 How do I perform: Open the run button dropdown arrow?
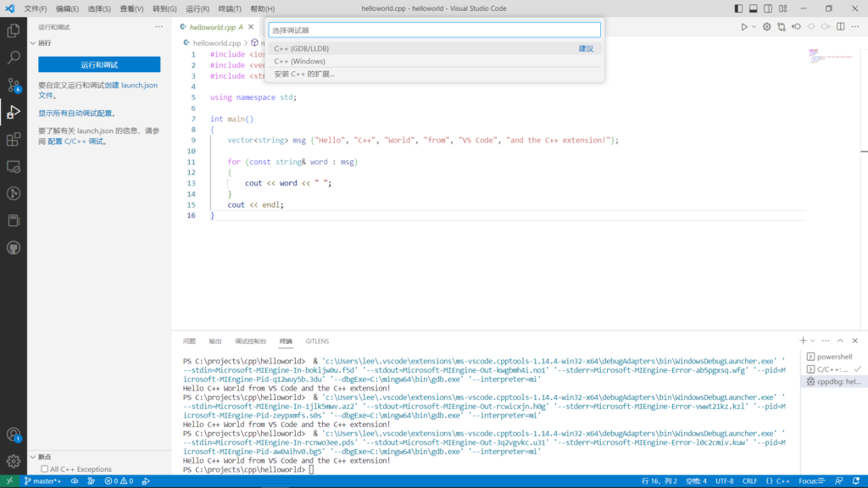click(x=754, y=26)
